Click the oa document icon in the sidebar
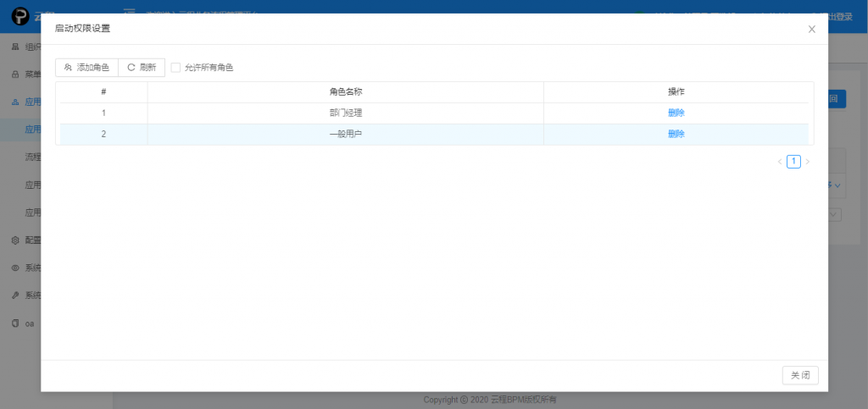Screen dimensions: 868x409 click(x=15, y=323)
